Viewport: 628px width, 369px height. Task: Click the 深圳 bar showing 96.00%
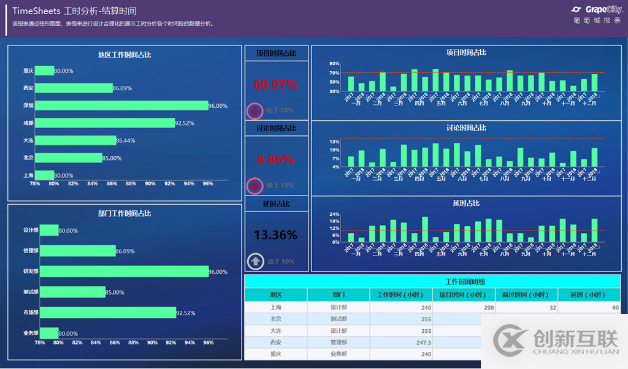point(122,105)
